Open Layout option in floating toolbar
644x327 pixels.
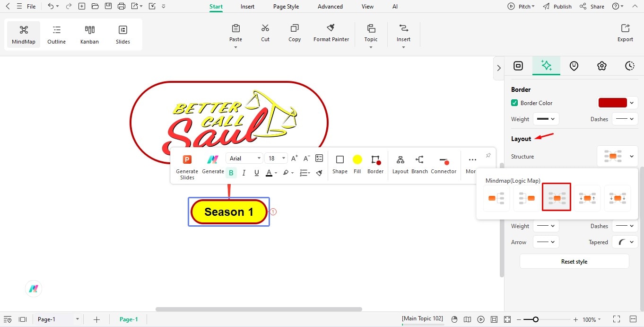pos(400,164)
